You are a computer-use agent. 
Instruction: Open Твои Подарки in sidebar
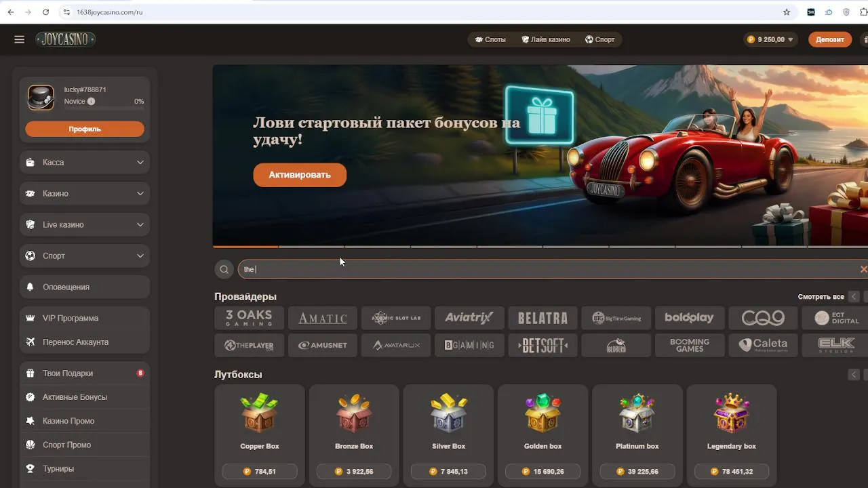(85, 373)
